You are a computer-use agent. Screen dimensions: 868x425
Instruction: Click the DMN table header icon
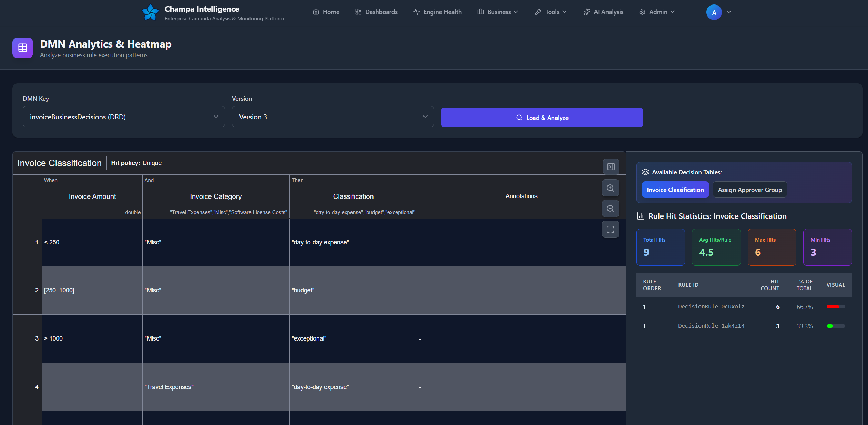(23, 48)
